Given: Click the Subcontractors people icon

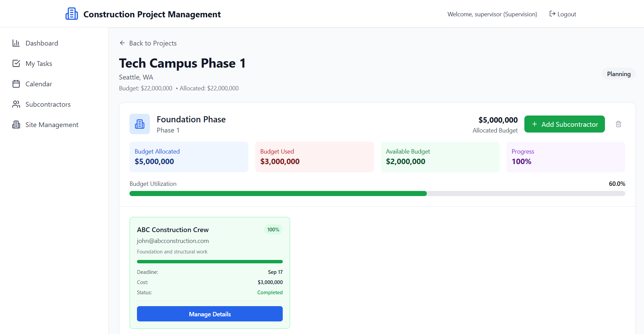Looking at the screenshot, I should (16, 104).
